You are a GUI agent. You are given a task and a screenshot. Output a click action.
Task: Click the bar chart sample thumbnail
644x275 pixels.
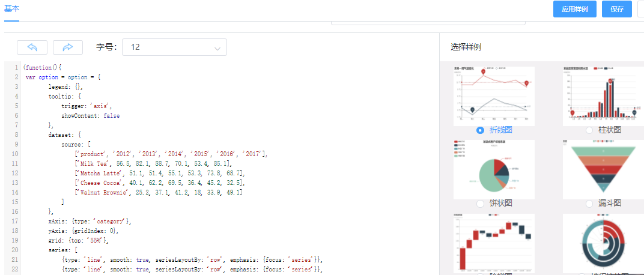coord(603,95)
